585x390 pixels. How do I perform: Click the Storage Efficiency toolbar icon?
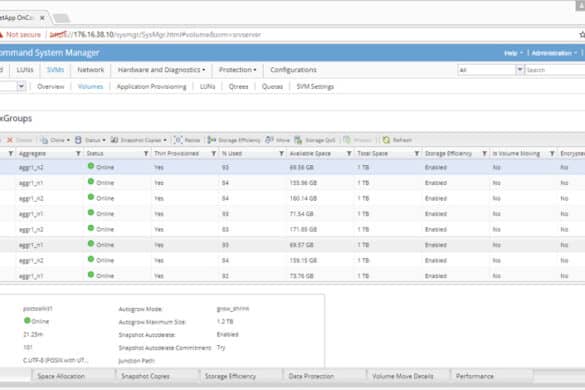coord(212,140)
